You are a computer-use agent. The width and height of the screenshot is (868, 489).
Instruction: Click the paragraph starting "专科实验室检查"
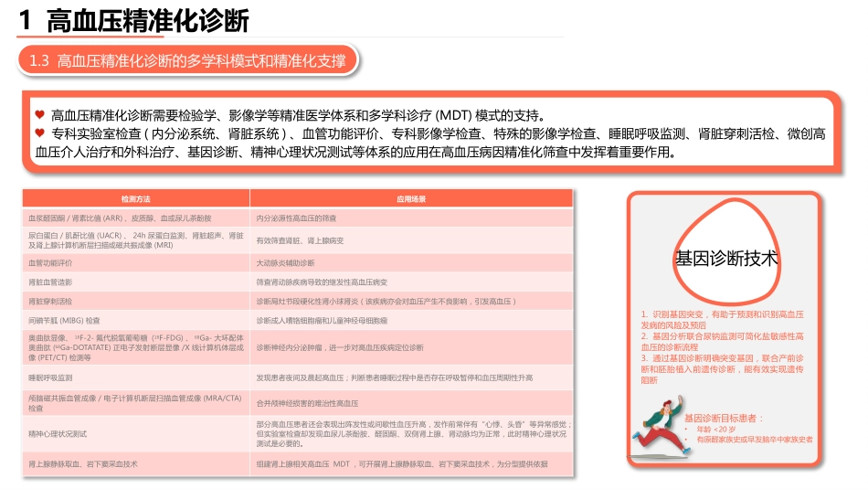430,143
